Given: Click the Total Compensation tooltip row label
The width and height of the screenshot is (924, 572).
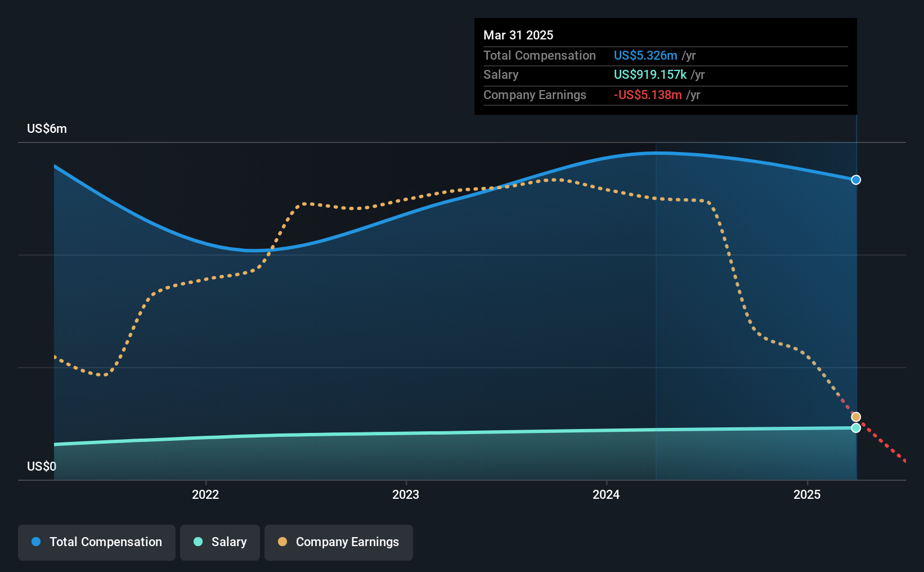Looking at the screenshot, I should click(x=540, y=55).
